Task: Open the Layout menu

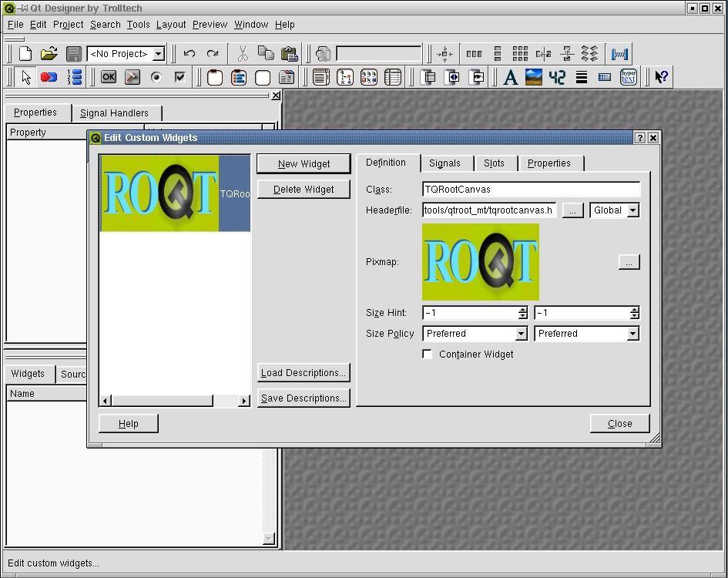Action: point(171,25)
